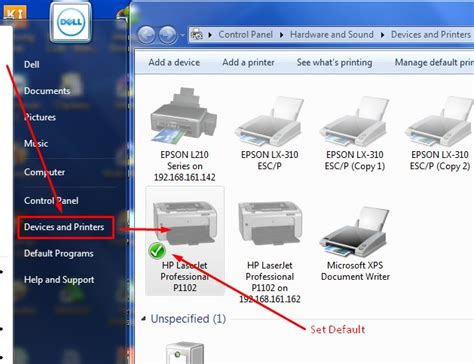Click the 192.168.161.142 label under EPSON L210
The image size is (474, 364).
tap(184, 177)
